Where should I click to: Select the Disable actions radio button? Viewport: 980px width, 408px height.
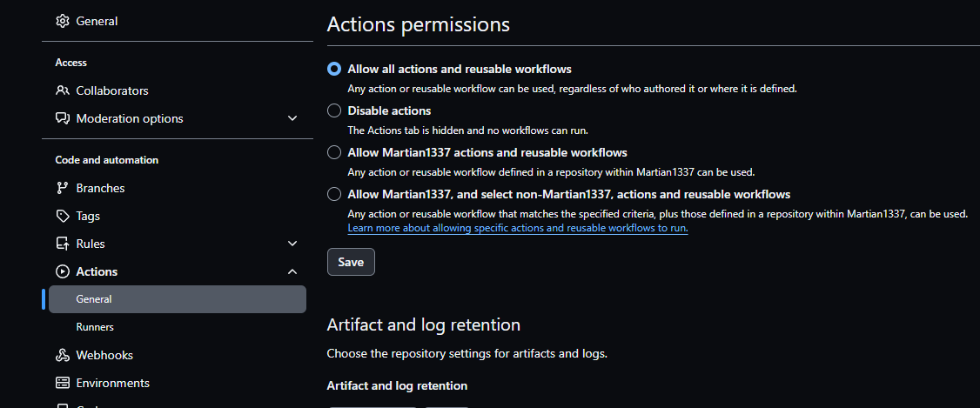point(334,110)
